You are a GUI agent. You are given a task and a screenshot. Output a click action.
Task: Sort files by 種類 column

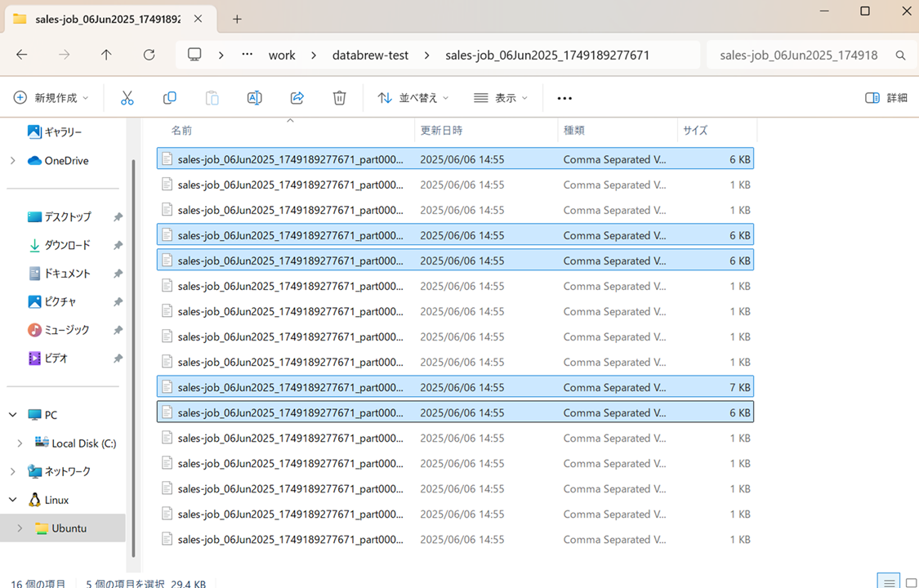pos(573,130)
